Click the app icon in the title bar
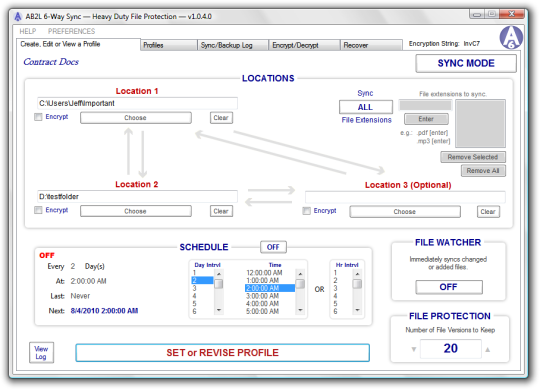The image size is (540, 390). [18, 16]
